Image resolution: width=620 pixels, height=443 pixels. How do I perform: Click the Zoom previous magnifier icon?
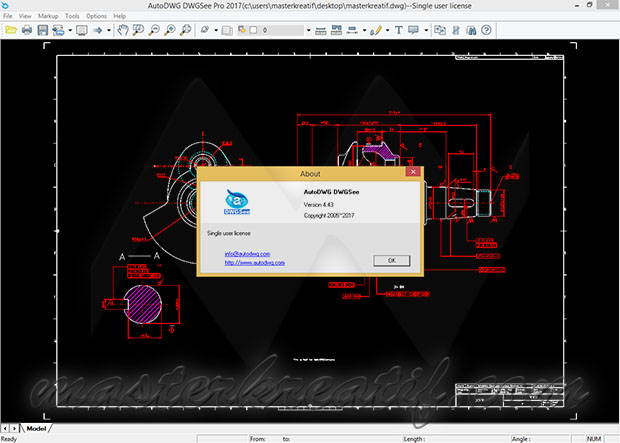click(x=138, y=30)
